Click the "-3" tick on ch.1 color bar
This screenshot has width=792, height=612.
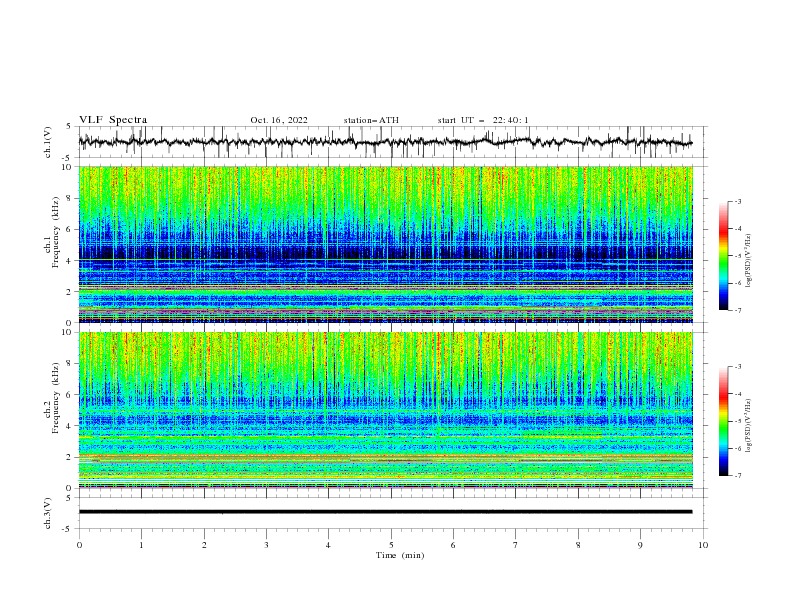[737, 201]
